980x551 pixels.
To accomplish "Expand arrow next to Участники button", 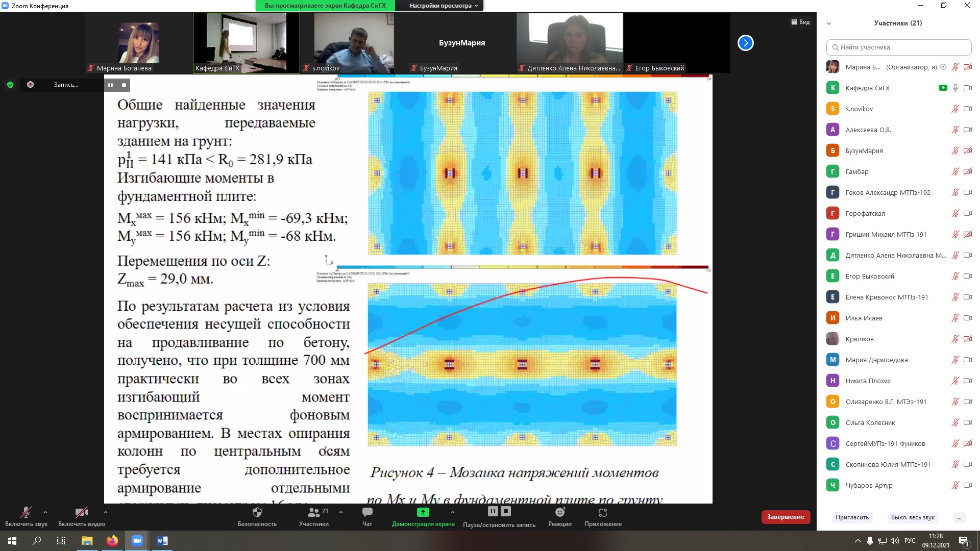I will click(x=341, y=512).
